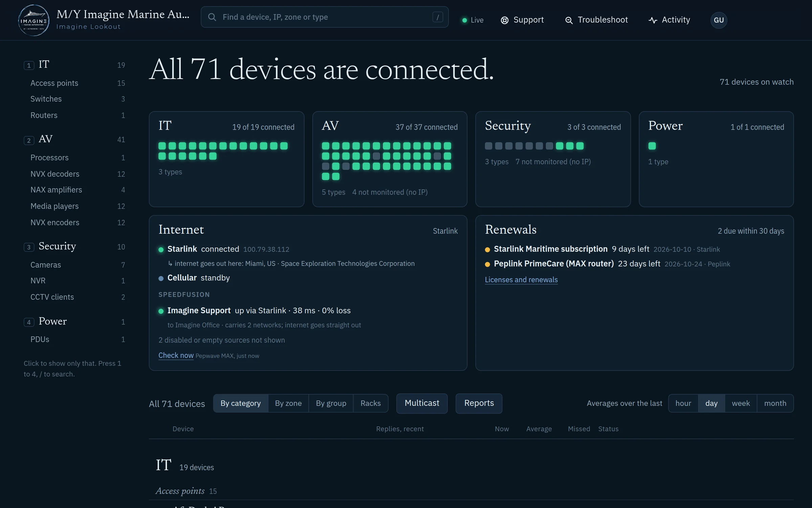Select PDUs in the sidebar
Screen dimensions: 812x508
point(77,339)
